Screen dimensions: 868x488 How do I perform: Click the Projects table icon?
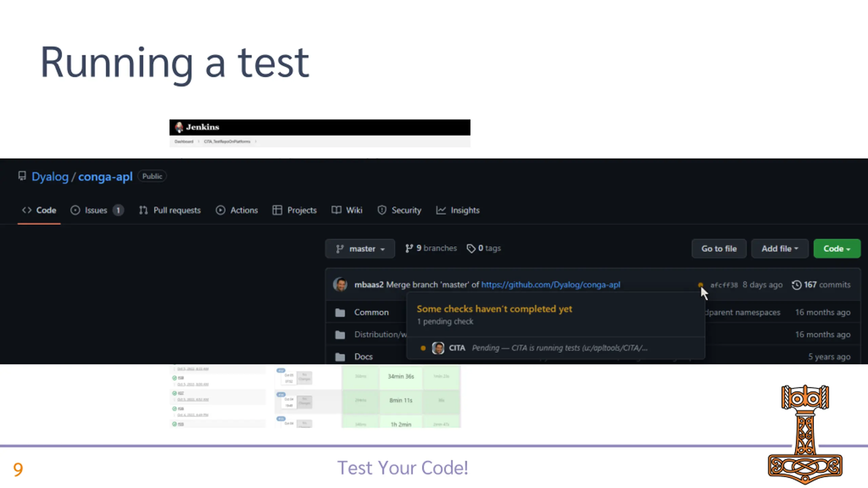click(277, 210)
